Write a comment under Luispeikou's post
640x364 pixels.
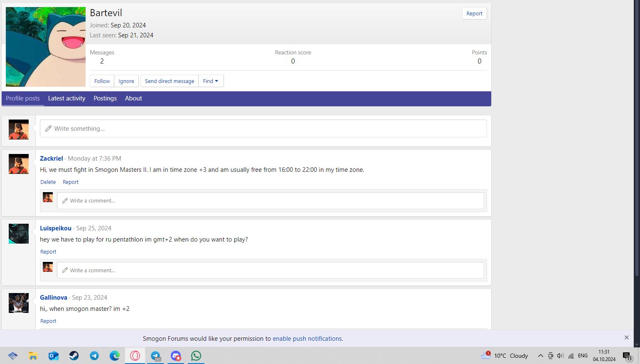[271, 271]
